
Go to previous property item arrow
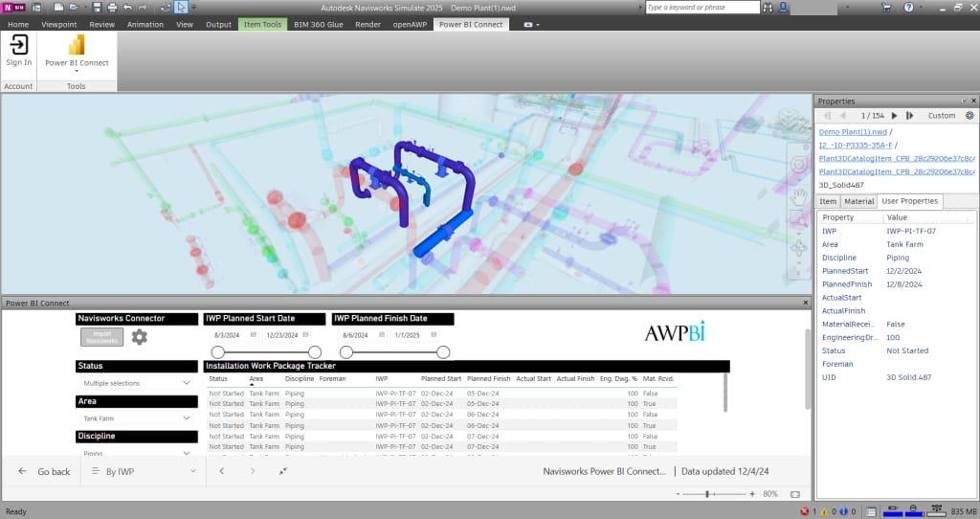(843, 116)
